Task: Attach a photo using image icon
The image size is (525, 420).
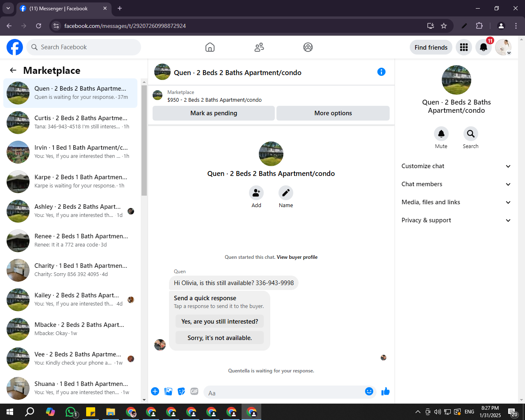Action: pos(168,391)
